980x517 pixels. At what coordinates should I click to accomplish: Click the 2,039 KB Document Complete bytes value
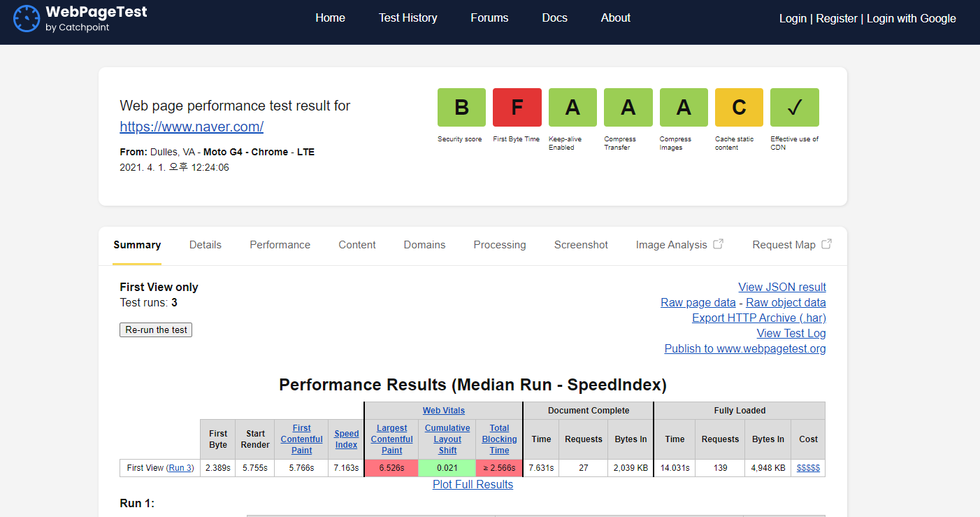click(x=631, y=468)
